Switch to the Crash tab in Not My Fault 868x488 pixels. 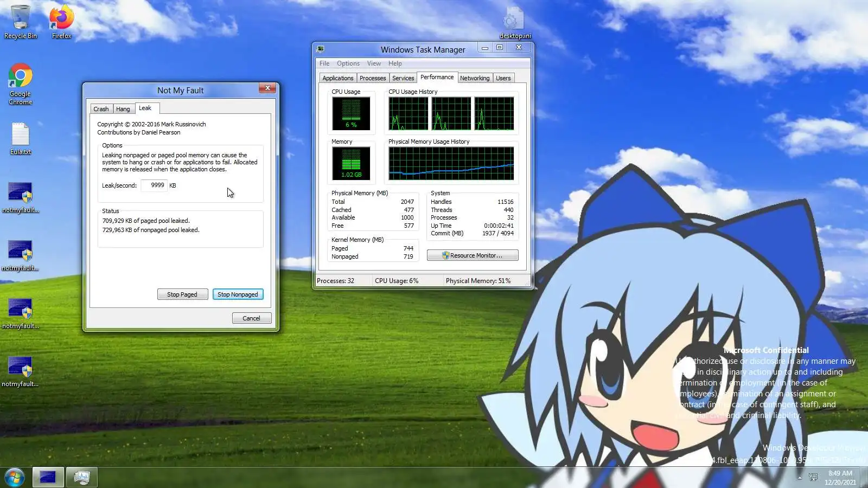[x=101, y=109]
